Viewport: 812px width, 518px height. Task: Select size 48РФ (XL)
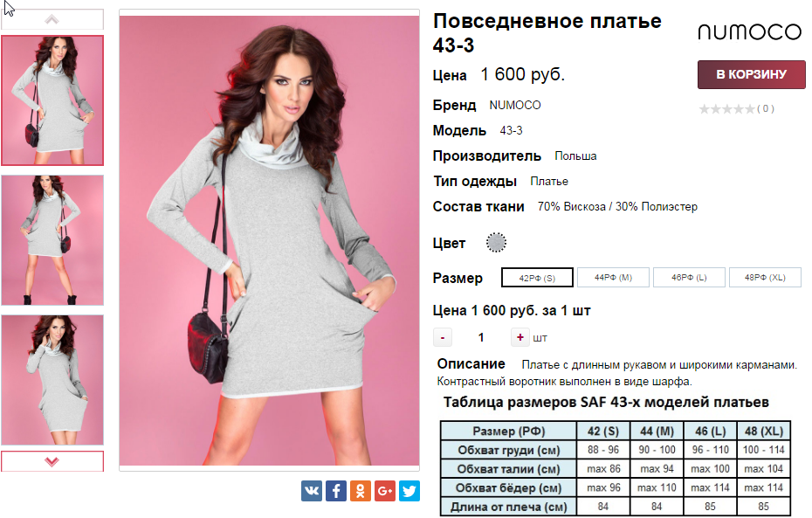(765, 277)
